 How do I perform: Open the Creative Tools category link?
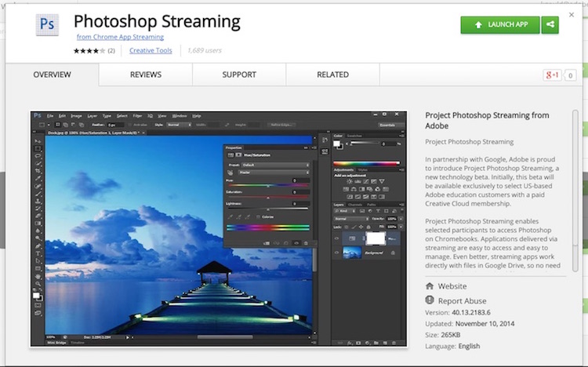[151, 50]
